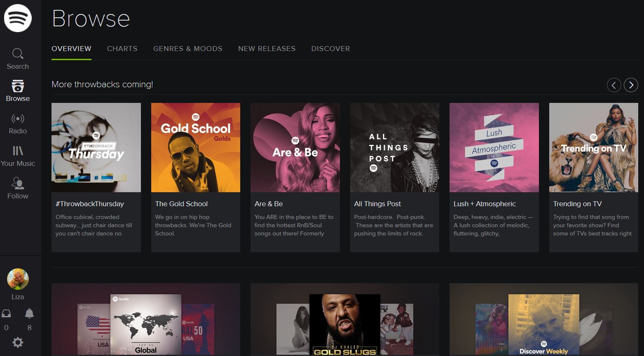Click the Lush + Atmospheric title
This screenshot has height=356, width=644.
(x=485, y=204)
